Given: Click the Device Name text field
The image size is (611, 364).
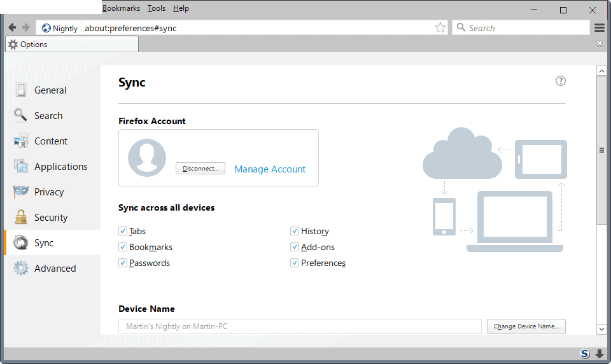Looking at the screenshot, I should point(300,326).
